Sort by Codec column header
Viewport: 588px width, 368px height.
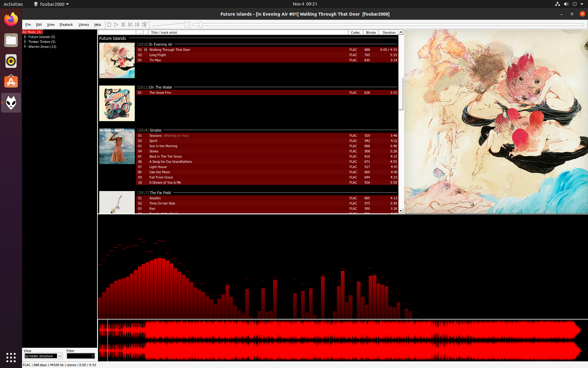(x=356, y=32)
